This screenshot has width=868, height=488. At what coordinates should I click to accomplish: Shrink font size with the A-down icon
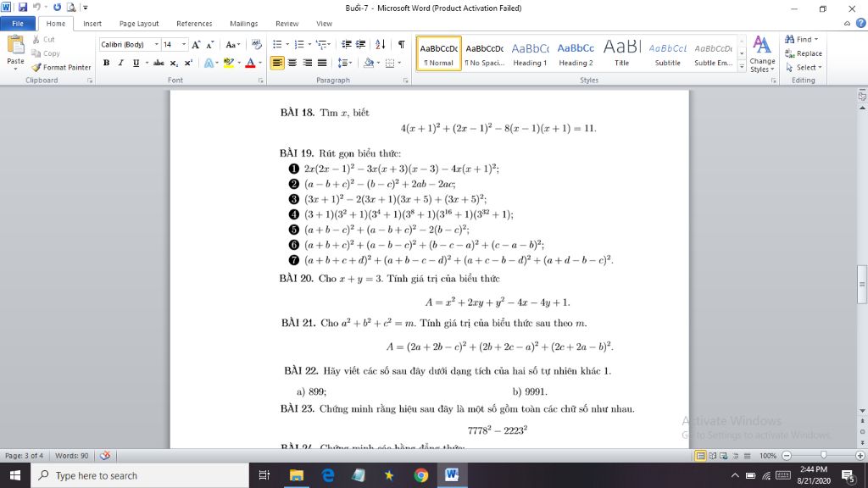pos(210,44)
